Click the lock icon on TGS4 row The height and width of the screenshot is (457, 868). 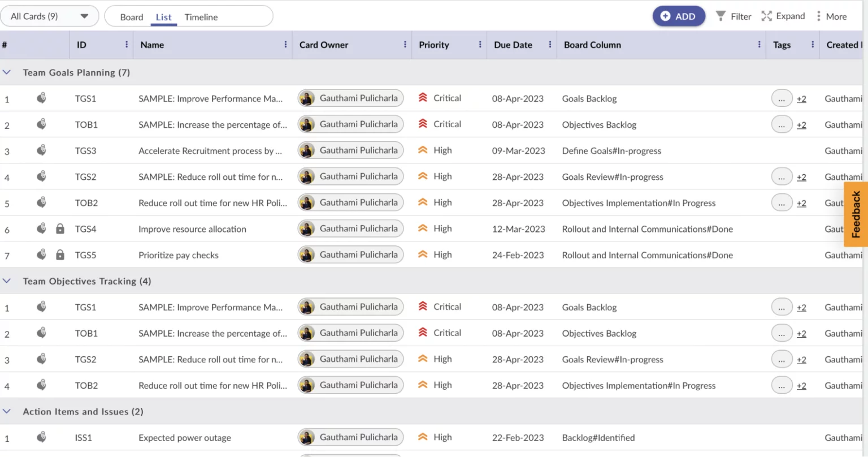(60, 228)
